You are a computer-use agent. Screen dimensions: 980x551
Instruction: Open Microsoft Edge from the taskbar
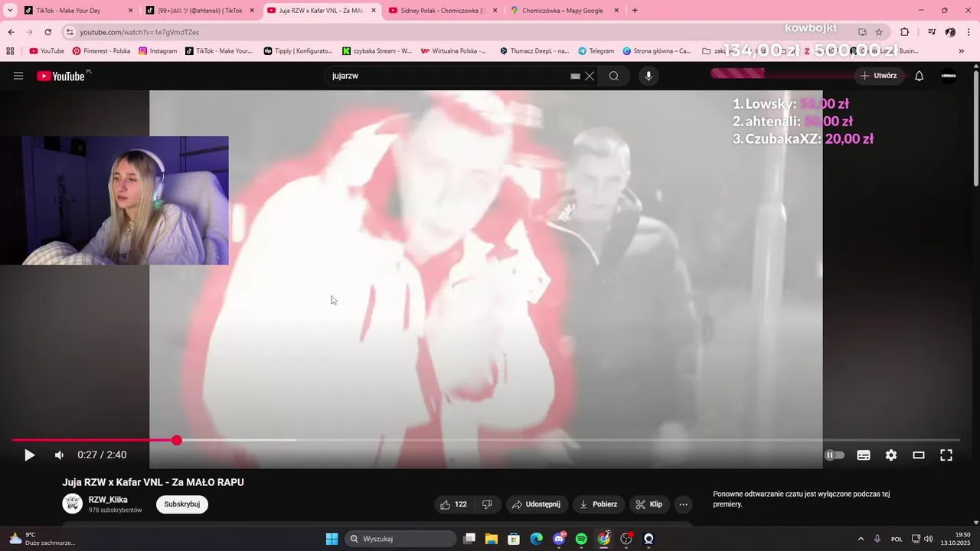coord(537,539)
